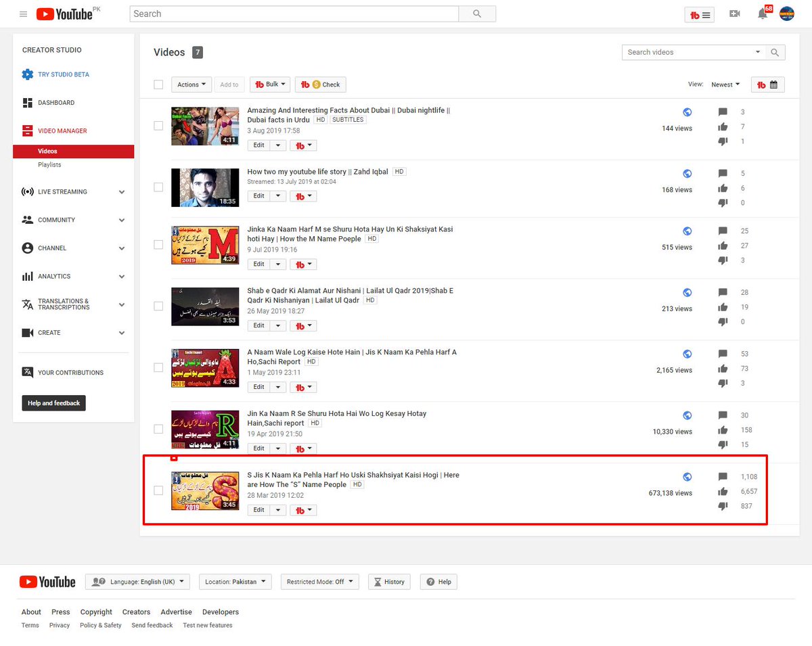Click the Help and feedback button
The width and height of the screenshot is (812, 646).
pos(54,403)
